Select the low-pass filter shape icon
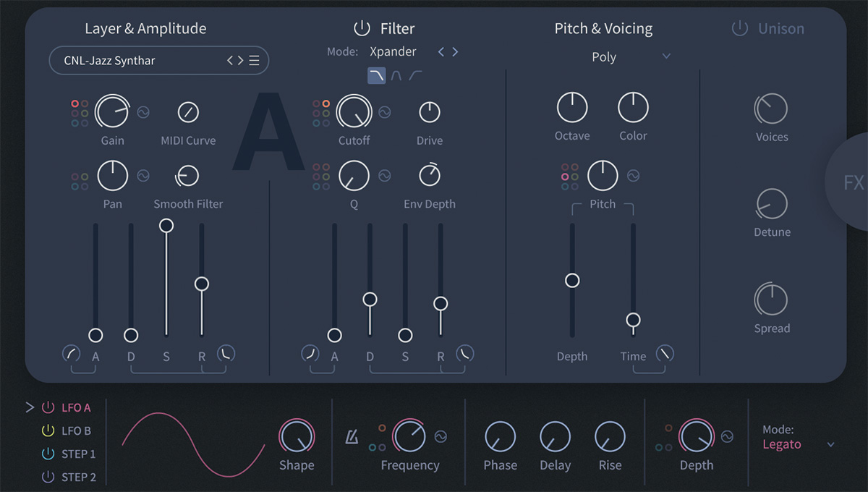Image resolution: width=868 pixels, height=492 pixels. [x=376, y=75]
